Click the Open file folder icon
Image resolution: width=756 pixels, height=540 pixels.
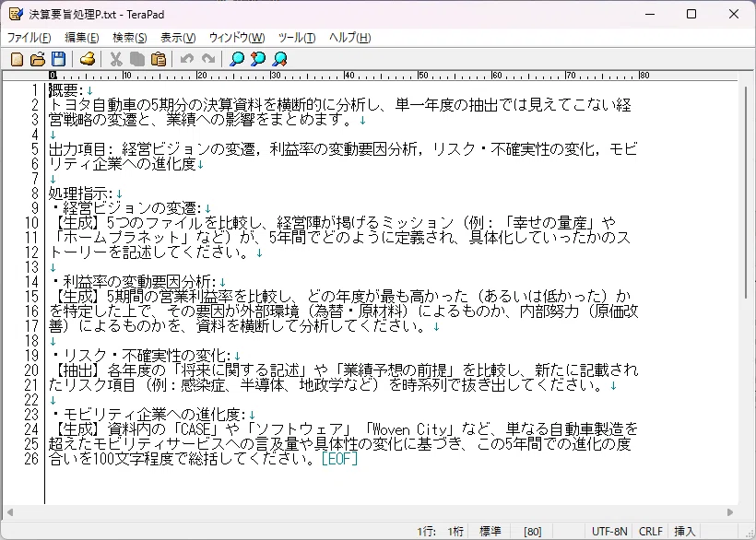pos(38,59)
